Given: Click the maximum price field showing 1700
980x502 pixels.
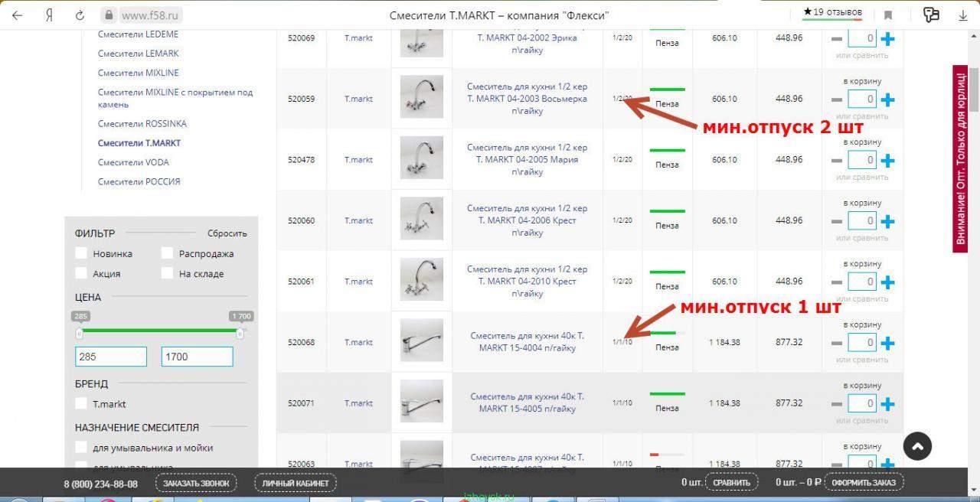Looking at the screenshot, I should click(198, 357).
